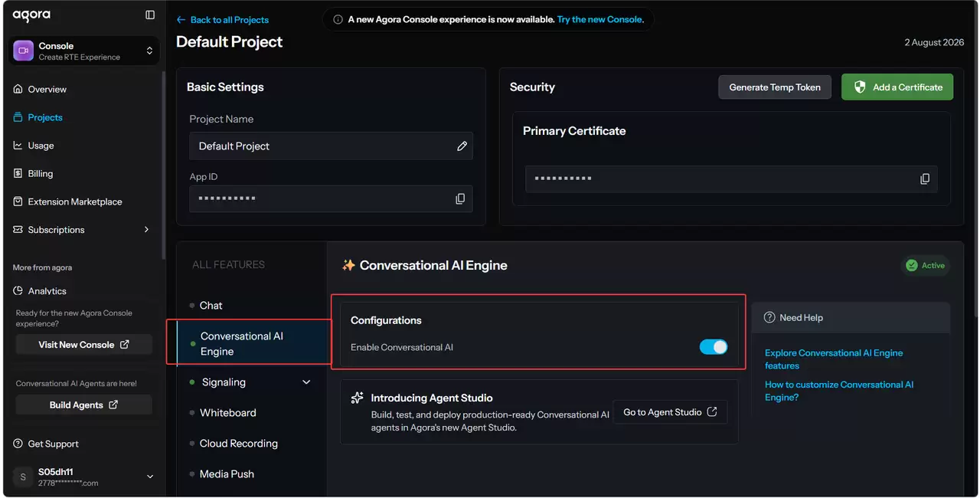Click the back arrow to all Projects

pyautogui.click(x=181, y=20)
